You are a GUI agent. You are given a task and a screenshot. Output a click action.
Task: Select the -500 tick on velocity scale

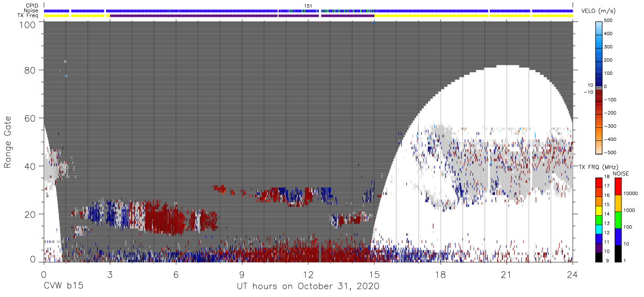[611, 152]
